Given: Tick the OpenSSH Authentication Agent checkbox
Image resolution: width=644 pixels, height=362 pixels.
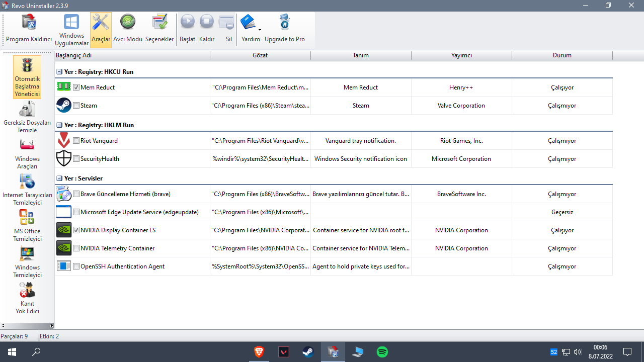Looking at the screenshot, I should 76,266.
